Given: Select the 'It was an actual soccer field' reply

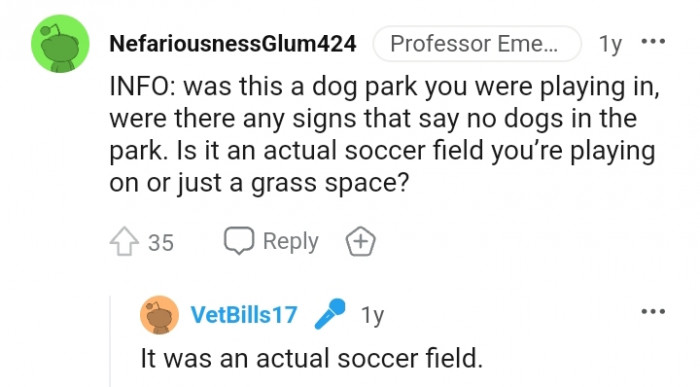Looking at the screenshot, I should (x=312, y=358).
